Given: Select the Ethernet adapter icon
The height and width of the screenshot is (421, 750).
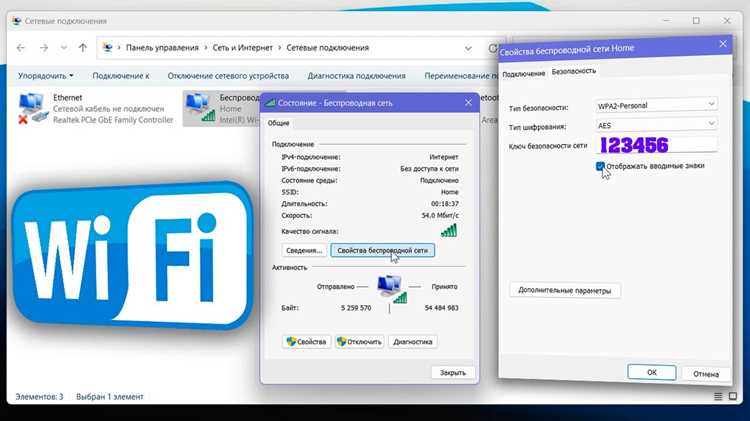Looking at the screenshot, I should coord(33,109).
